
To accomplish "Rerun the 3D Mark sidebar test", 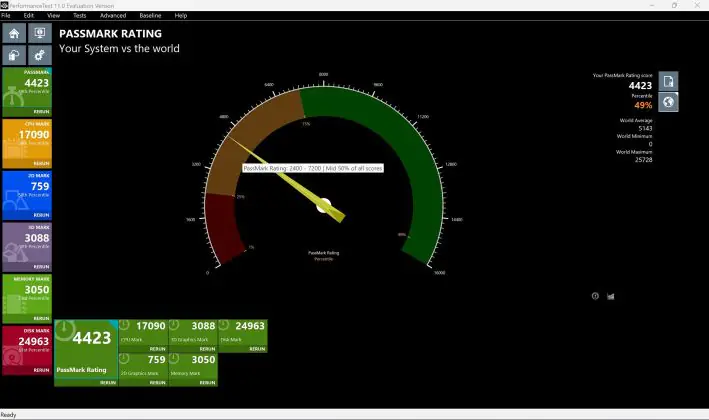I will [41, 267].
